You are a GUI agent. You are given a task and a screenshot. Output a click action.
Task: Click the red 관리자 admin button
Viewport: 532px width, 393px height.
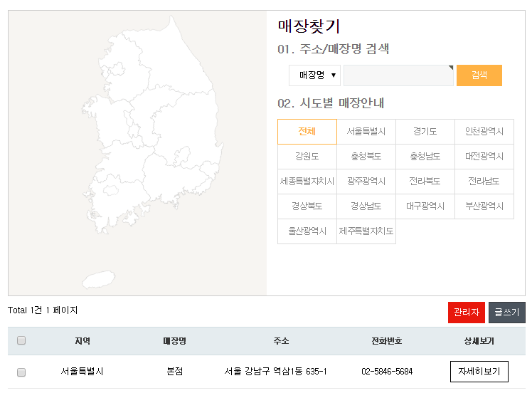[466, 312]
